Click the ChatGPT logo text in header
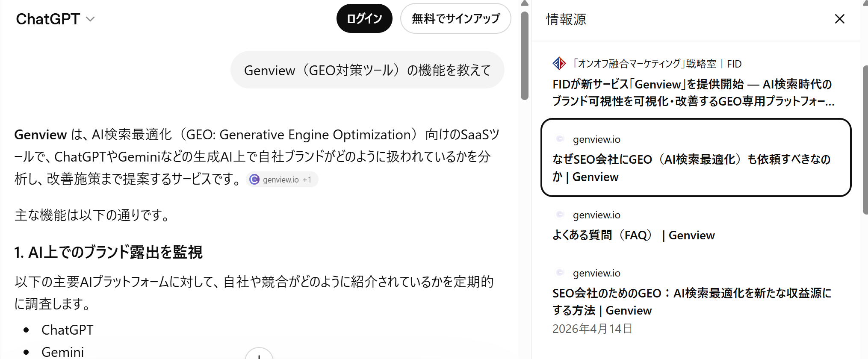The height and width of the screenshot is (359, 868). (x=48, y=19)
